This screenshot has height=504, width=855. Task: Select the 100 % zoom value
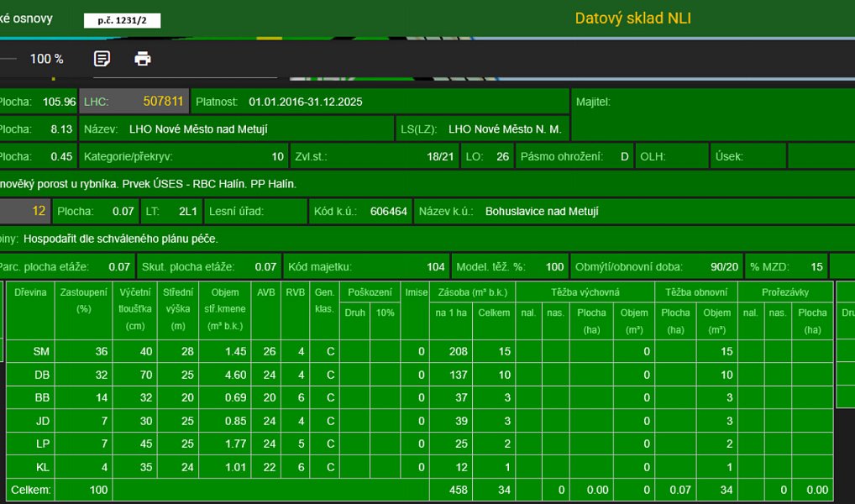(x=46, y=59)
